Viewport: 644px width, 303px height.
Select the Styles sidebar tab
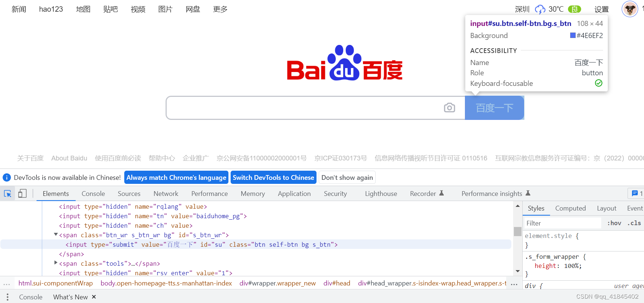pos(536,208)
